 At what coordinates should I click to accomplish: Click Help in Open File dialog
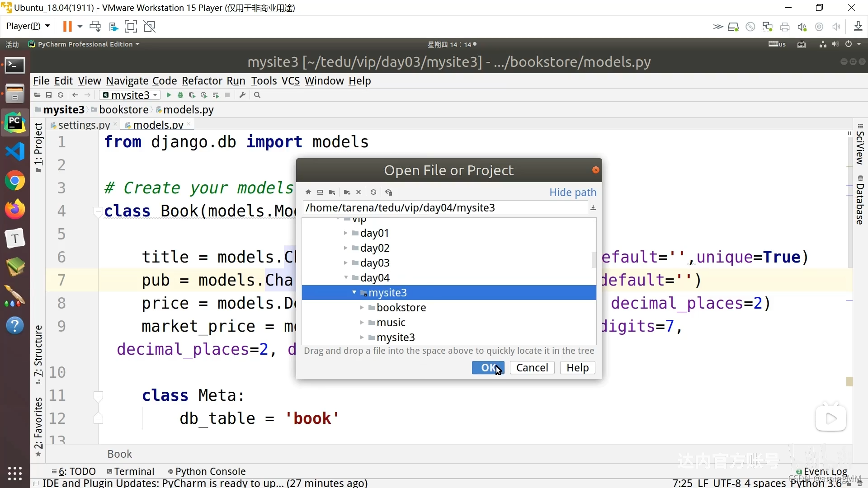(577, 368)
